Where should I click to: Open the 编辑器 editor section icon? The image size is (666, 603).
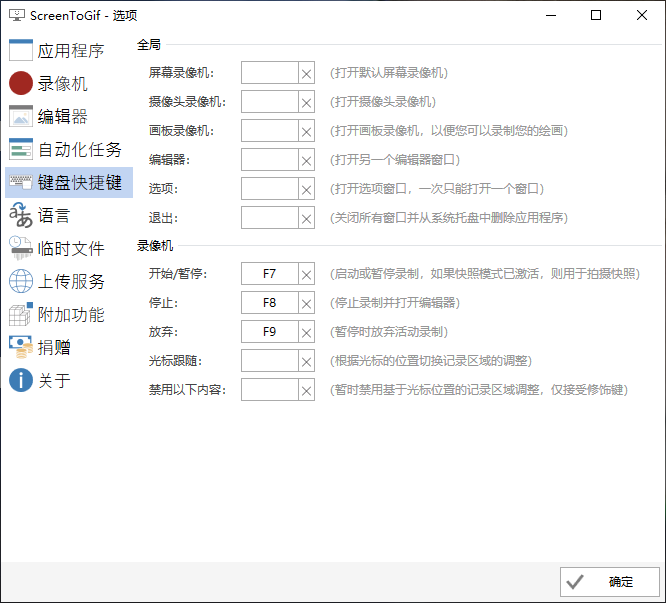coord(21,116)
